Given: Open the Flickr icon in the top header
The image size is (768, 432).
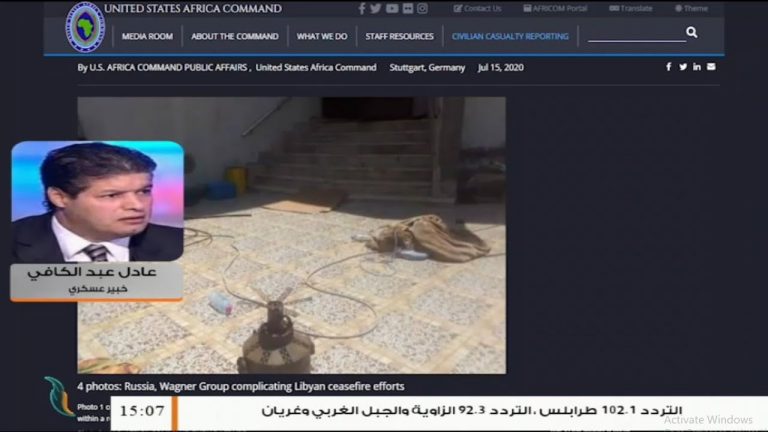Looking at the screenshot, I should 408,8.
